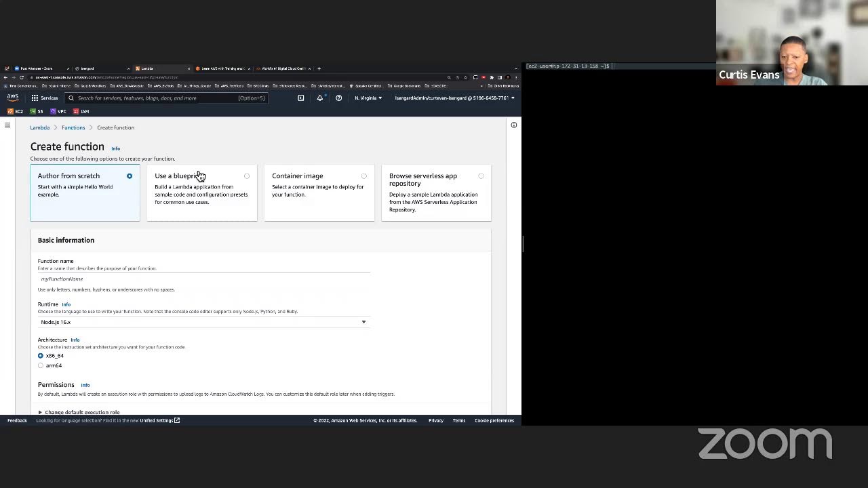Open the S3 favorite shortcut
Viewport: 868px width, 488px height.
click(37, 111)
